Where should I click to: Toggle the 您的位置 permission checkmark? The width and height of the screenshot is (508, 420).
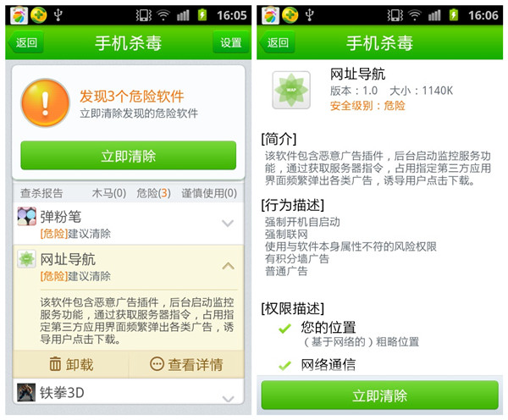(x=284, y=329)
